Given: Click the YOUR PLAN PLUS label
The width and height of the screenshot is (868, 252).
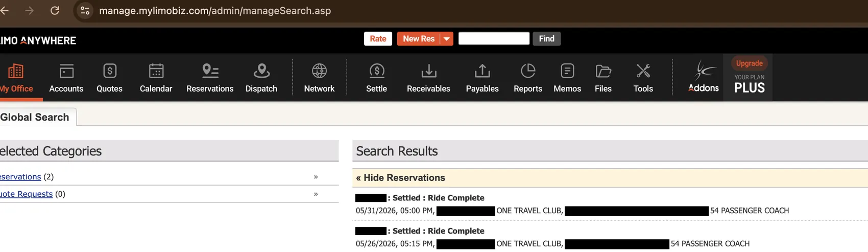Looking at the screenshot, I should pos(749,84).
